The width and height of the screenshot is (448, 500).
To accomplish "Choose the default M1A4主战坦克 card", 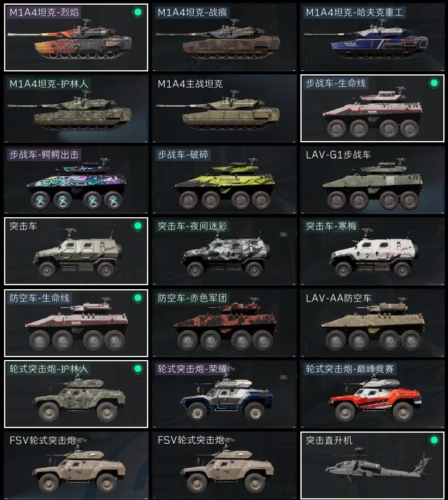I will [224, 108].
